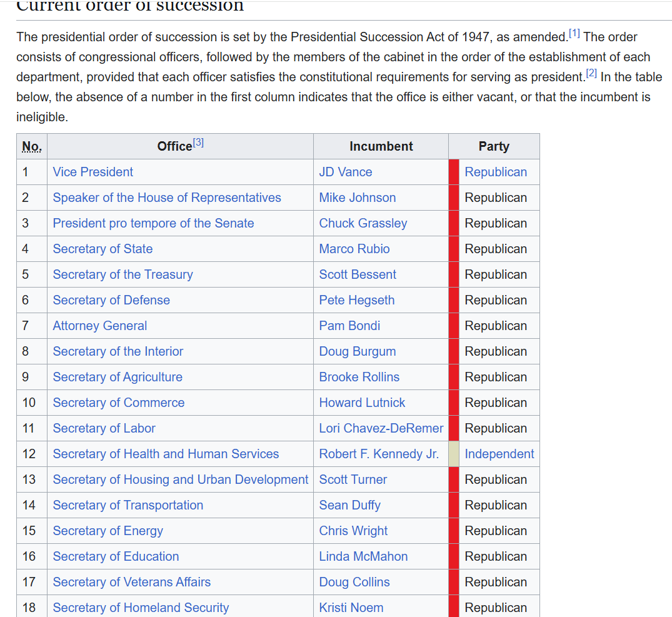Open the Independent party link
This screenshot has height=617, width=672.
(499, 454)
